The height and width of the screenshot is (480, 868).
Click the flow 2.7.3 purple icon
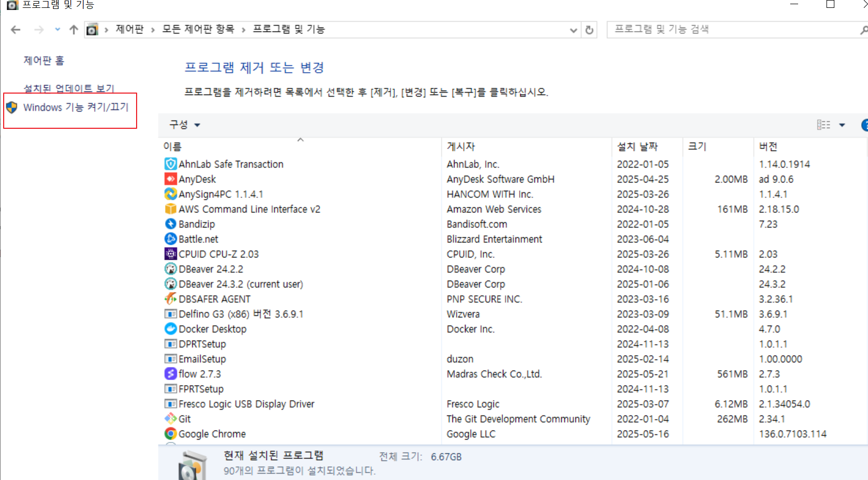[170, 374]
